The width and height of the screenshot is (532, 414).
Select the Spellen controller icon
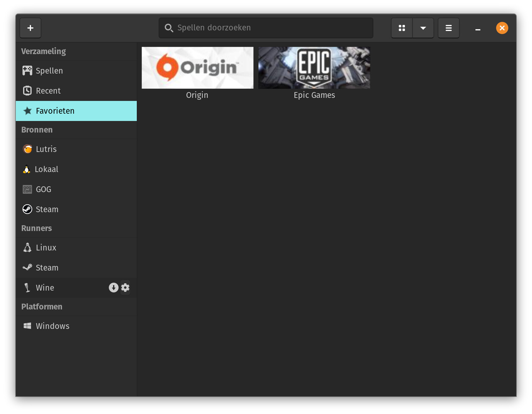tap(27, 71)
